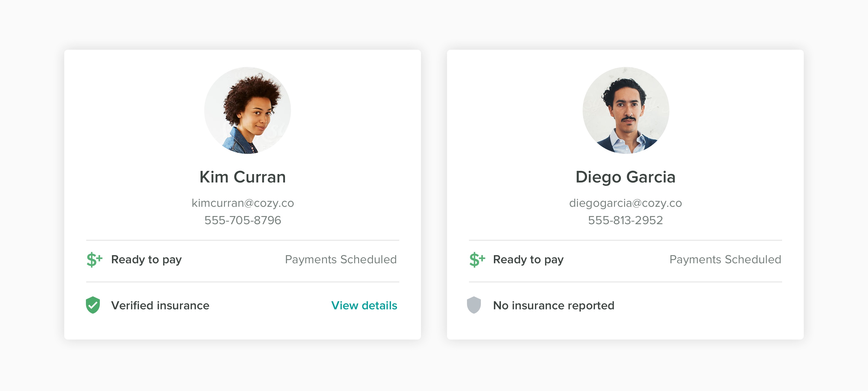Screen dimensions: 868x391
Task: Click the diegogarcia@cozy.co email address
Action: 625,203
